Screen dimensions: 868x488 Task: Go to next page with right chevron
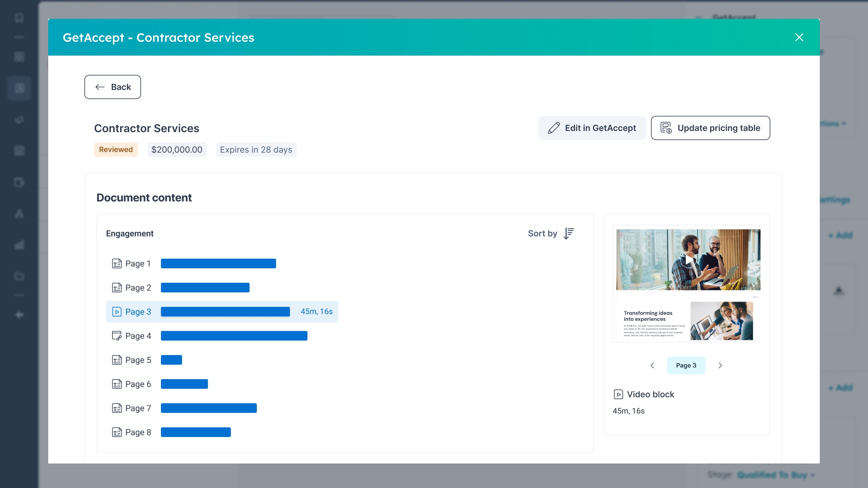pos(720,365)
